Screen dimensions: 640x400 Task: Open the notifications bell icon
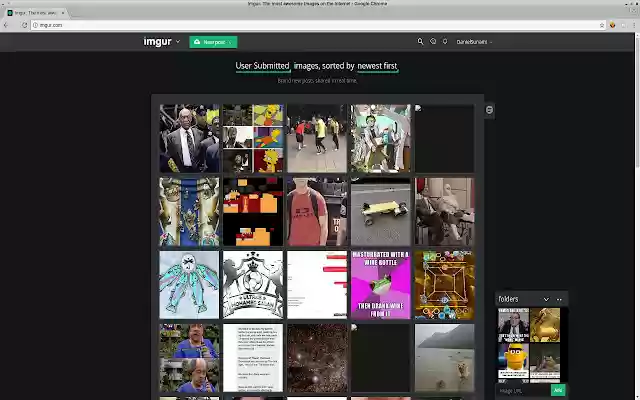pyautogui.click(x=445, y=41)
